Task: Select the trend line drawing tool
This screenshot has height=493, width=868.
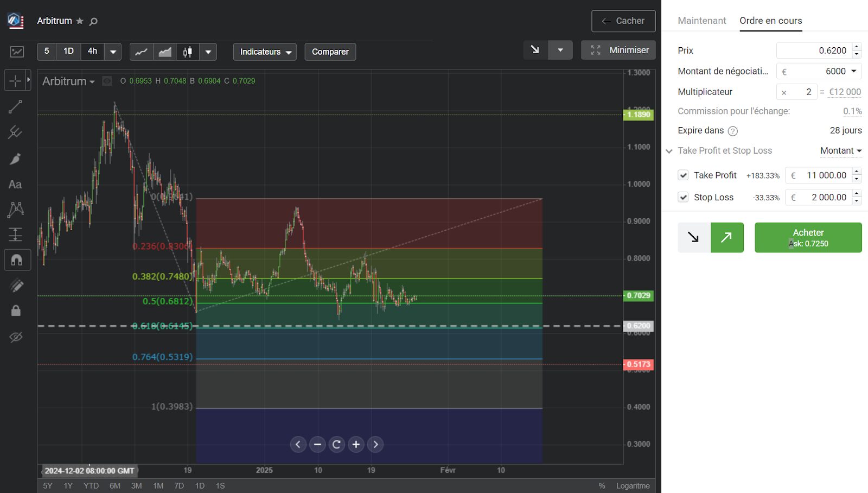Action: [17, 106]
